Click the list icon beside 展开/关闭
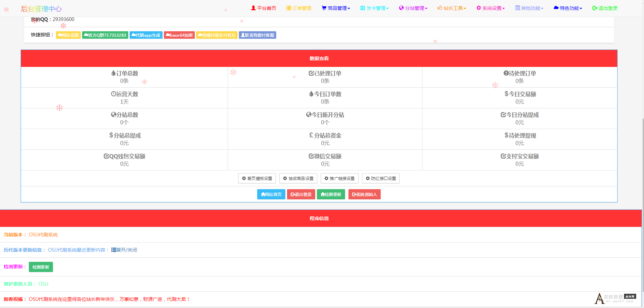Image resolution: width=644 pixels, height=308 pixels. click(x=114, y=250)
